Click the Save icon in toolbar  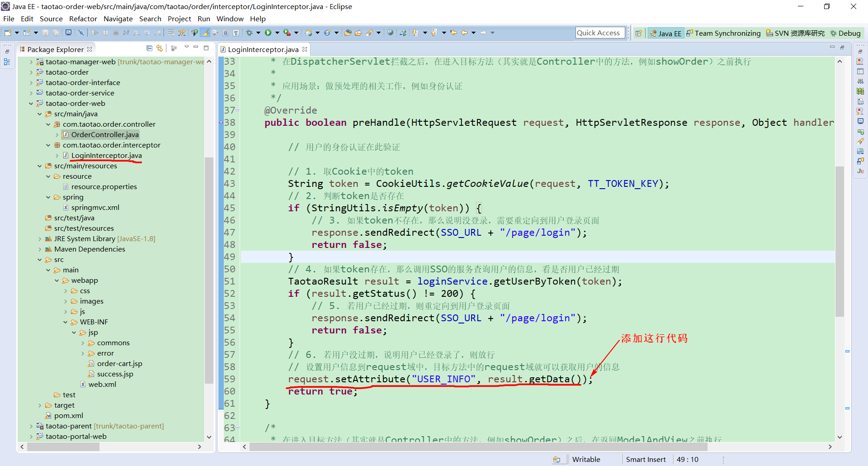click(x=45, y=33)
